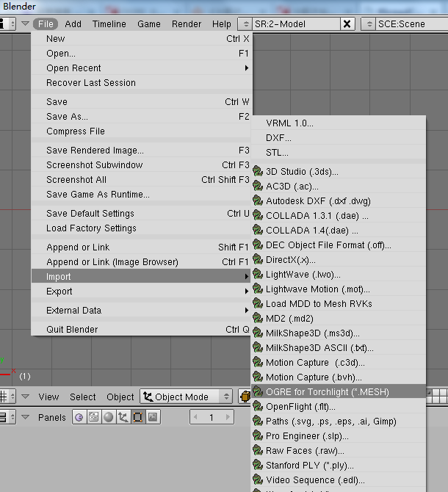Click the buttons window type icon
448x492 pixels.
pos(7,417)
